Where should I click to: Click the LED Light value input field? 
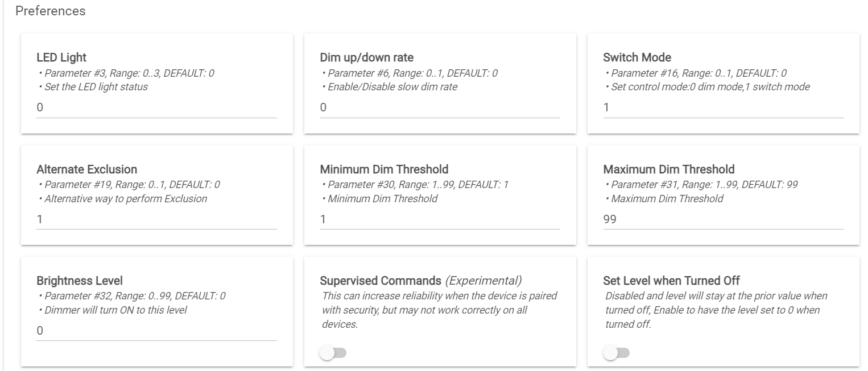[156, 108]
